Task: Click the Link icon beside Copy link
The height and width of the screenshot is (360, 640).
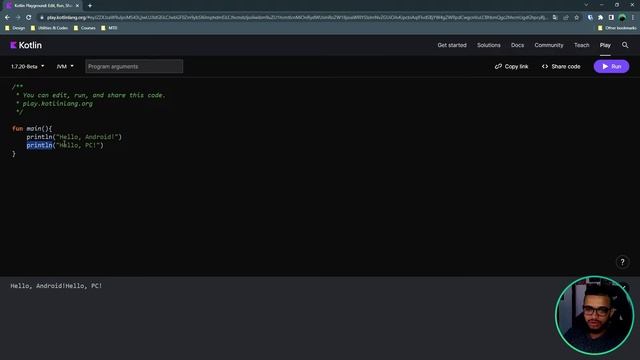Action: point(498,67)
